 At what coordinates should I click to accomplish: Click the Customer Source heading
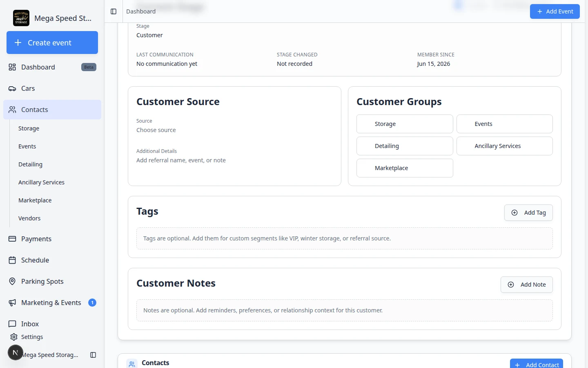(x=178, y=101)
